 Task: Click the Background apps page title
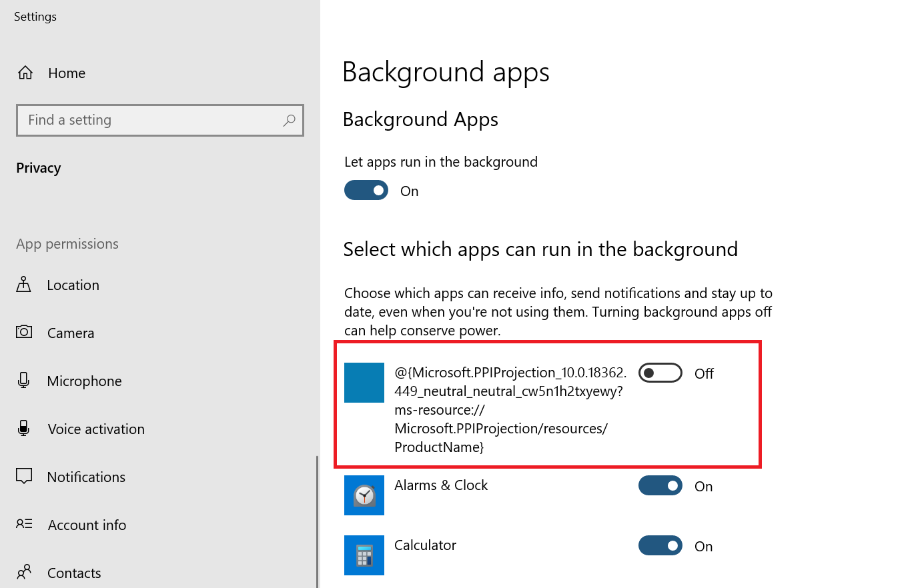pos(446,72)
